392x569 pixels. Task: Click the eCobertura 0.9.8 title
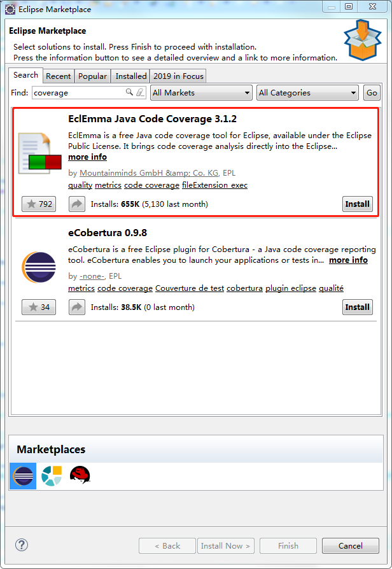pyautogui.click(x=108, y=233)
